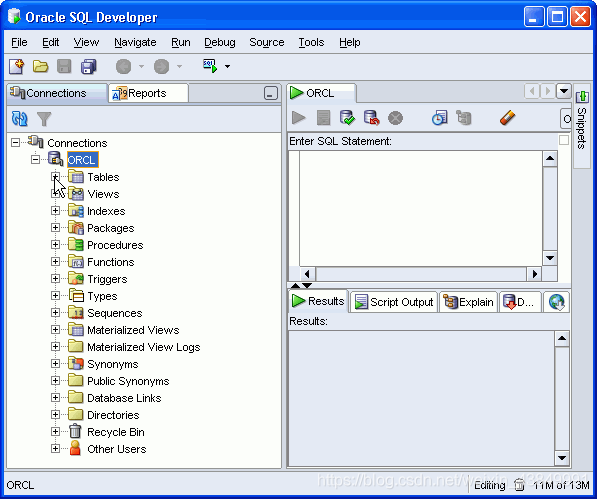Open SQL History clock icon
The image size is (597, 499).
439,118
